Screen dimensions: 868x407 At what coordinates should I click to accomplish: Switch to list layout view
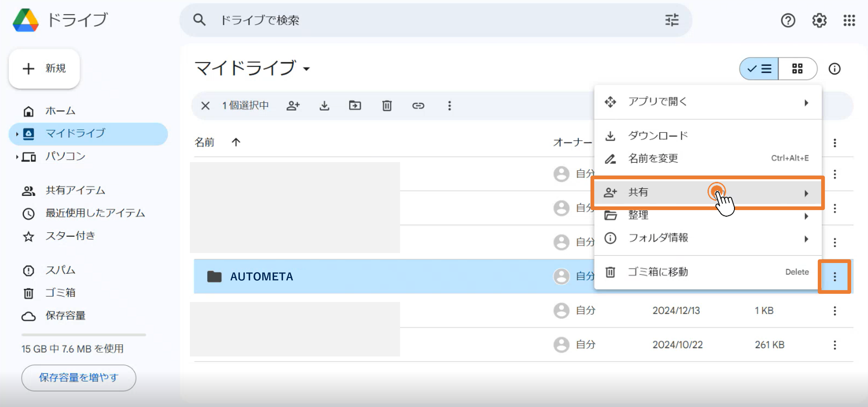759,69
